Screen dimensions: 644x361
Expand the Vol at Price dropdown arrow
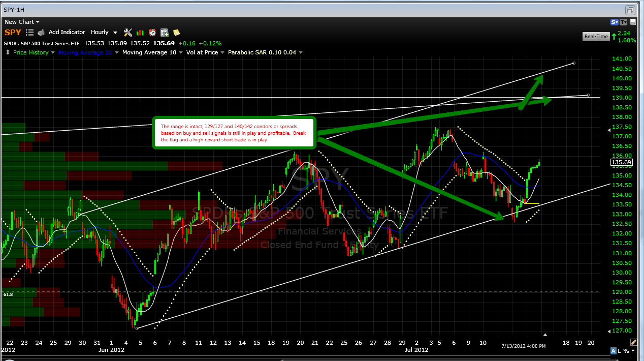[x=222, y=52]
